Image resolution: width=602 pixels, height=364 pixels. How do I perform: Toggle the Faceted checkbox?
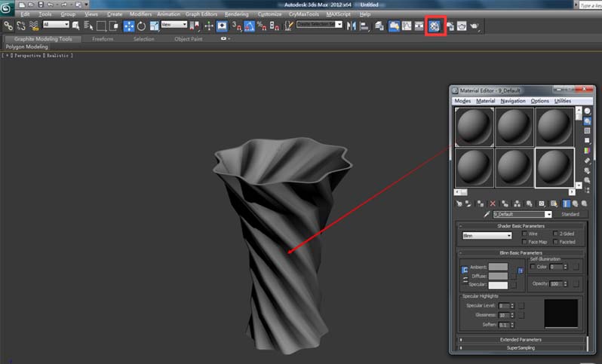tap(555, 242)
